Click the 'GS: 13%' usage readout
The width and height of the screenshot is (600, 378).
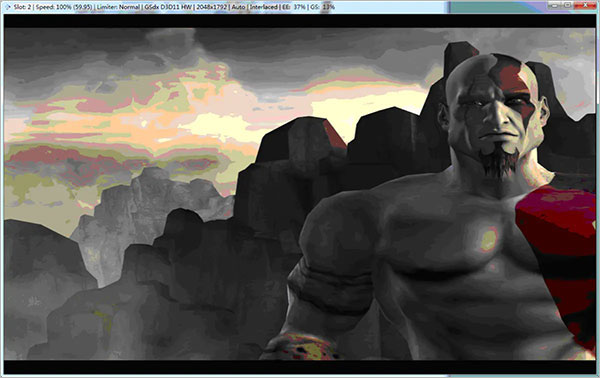(x=322, y=7)
